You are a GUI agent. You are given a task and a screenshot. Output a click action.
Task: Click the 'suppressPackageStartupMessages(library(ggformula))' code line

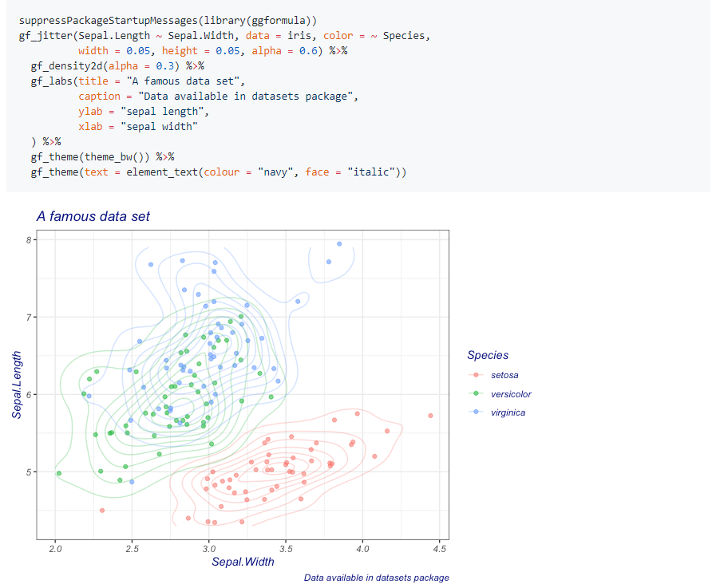[x=168, y=21]
